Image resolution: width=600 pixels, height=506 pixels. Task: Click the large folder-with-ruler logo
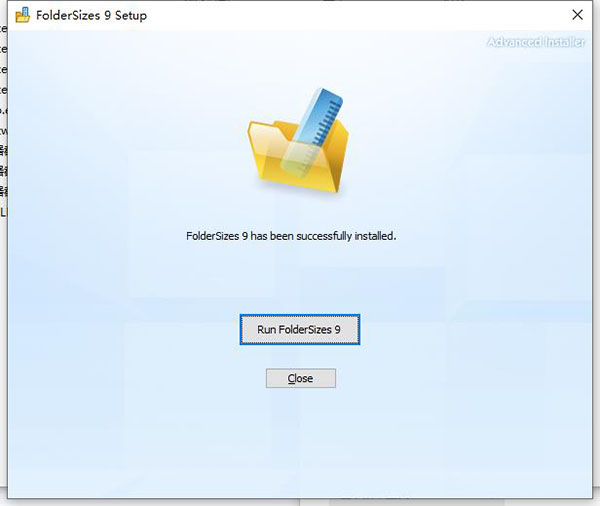pyautogui.click(x=298, y=140)
